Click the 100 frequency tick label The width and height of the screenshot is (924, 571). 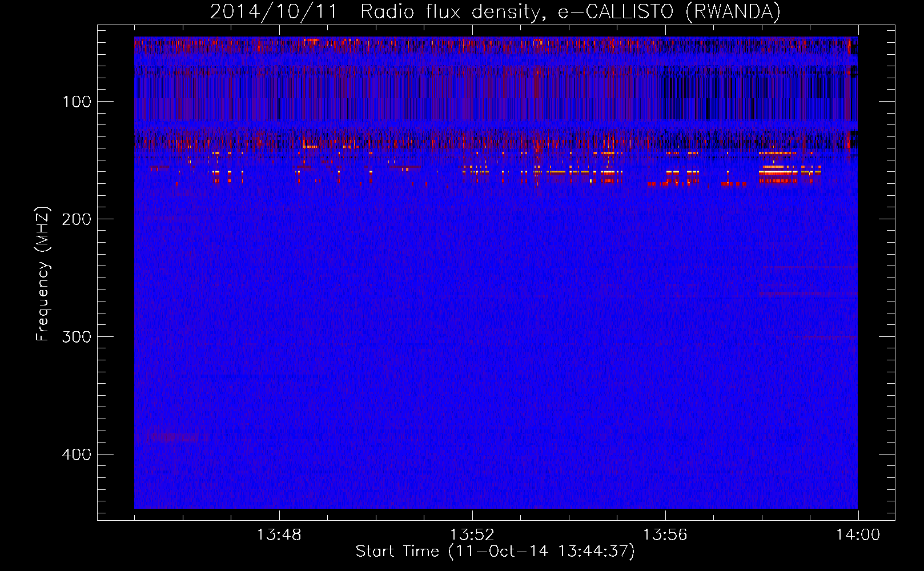pos(77,102)
